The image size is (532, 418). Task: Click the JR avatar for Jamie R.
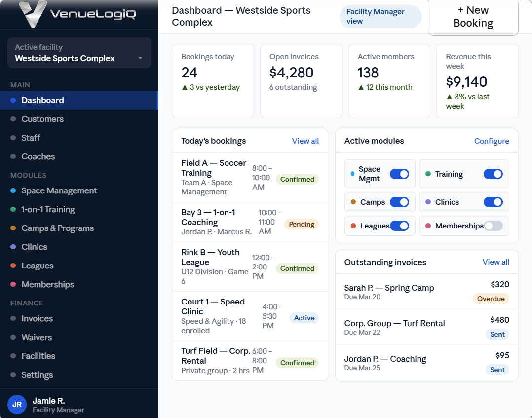click(x=17, y=404)
